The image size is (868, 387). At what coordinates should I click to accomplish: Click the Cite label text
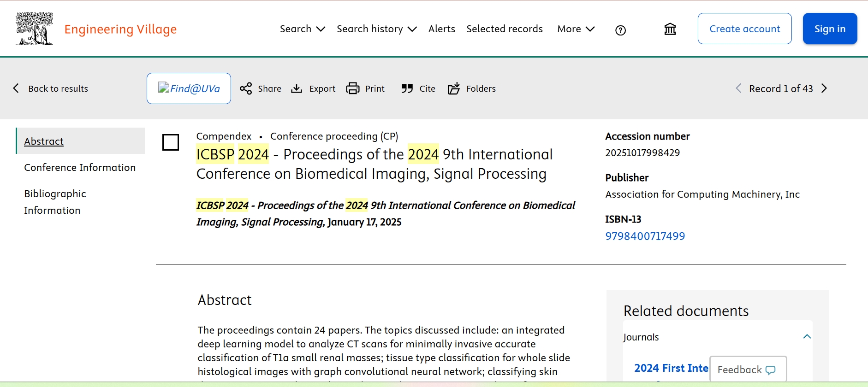tap(427, 88)
